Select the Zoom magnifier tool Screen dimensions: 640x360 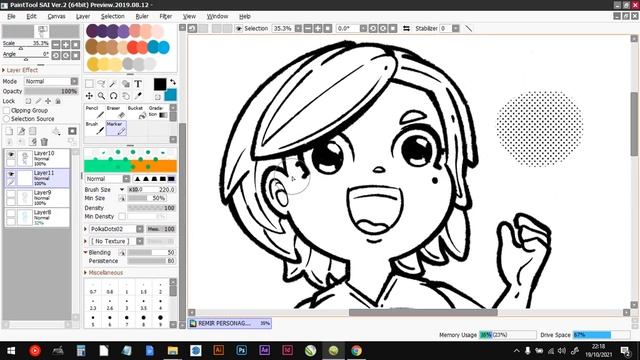101,96
